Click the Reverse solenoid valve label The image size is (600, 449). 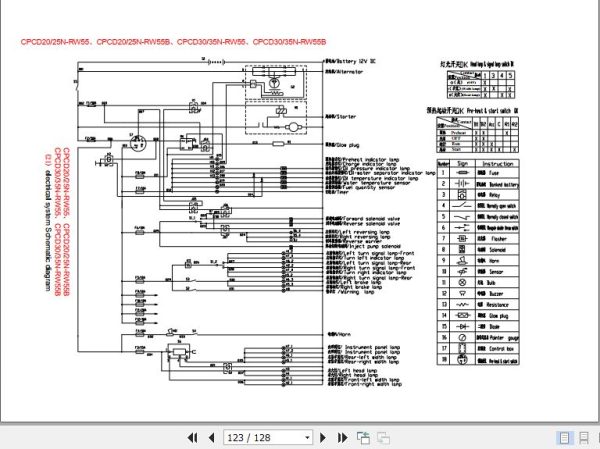coord(363,223)
